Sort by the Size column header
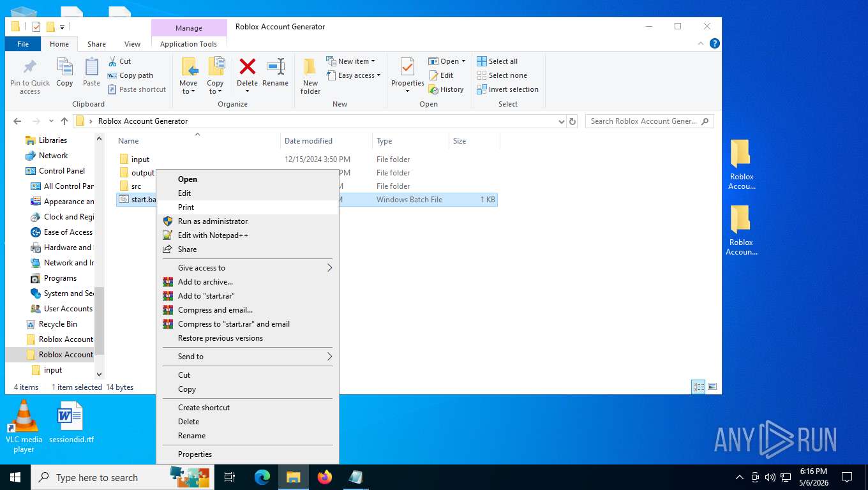The image size is (868, 490). pyautogui.click(x=474, y=141)
